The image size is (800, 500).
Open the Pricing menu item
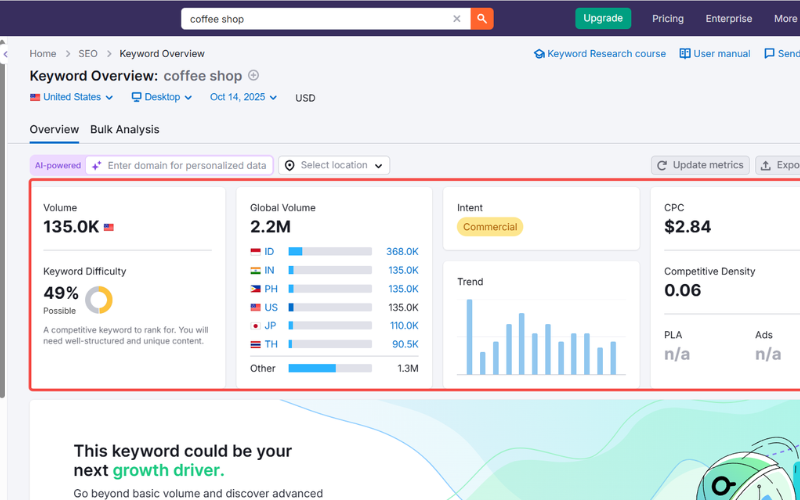667,18
